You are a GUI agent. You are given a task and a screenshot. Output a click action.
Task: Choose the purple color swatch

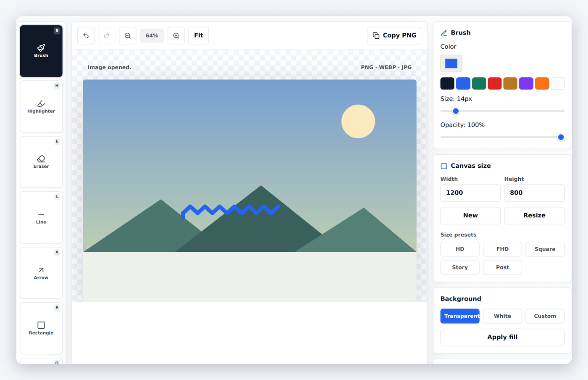(526, 83)
